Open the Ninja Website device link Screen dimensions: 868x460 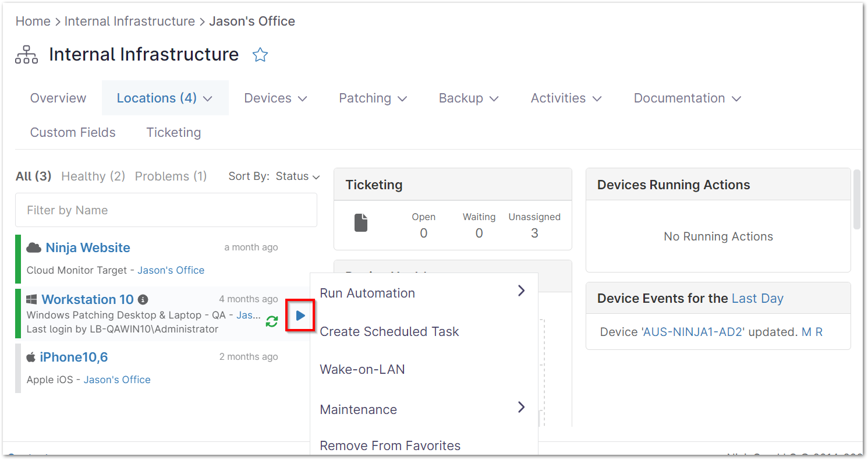pos(88,247)
